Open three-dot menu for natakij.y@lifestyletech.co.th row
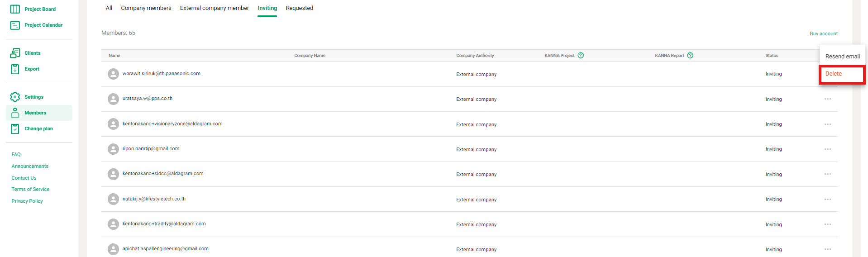The height and width of the screenshot is (257, 868). 827,200
